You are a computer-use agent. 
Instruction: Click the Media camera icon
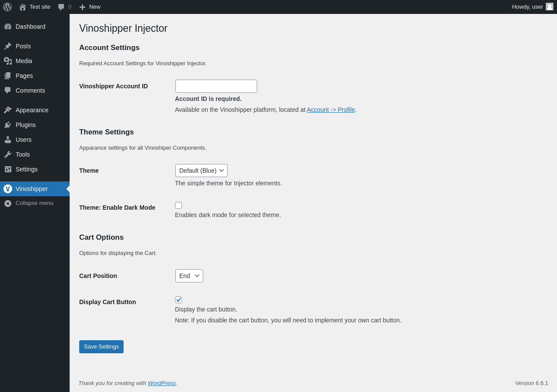tap(8, 61)
